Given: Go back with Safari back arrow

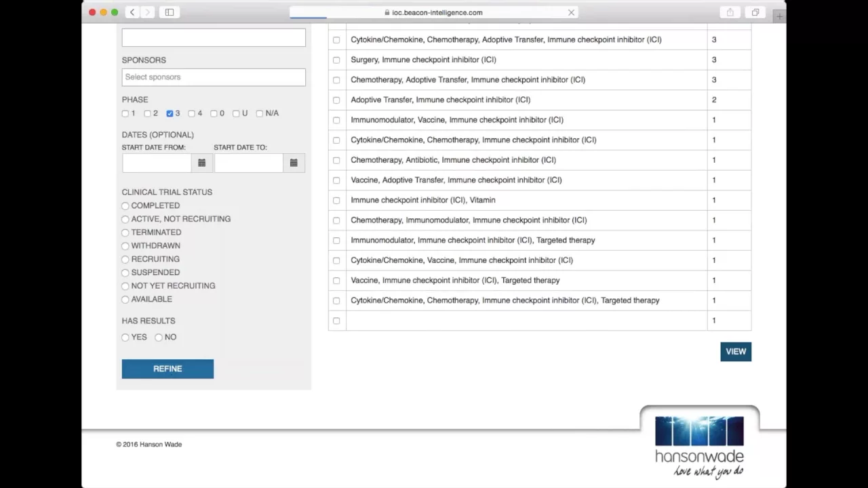Looking at the screenshot, I should 132,12.
